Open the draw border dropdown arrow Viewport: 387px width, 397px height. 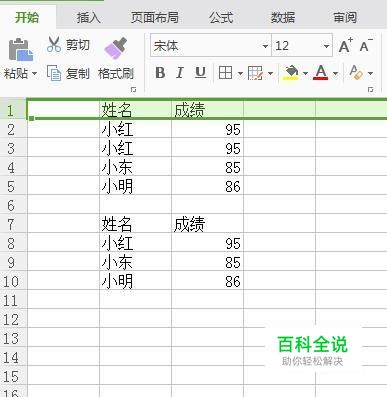[x=270, y=73]
